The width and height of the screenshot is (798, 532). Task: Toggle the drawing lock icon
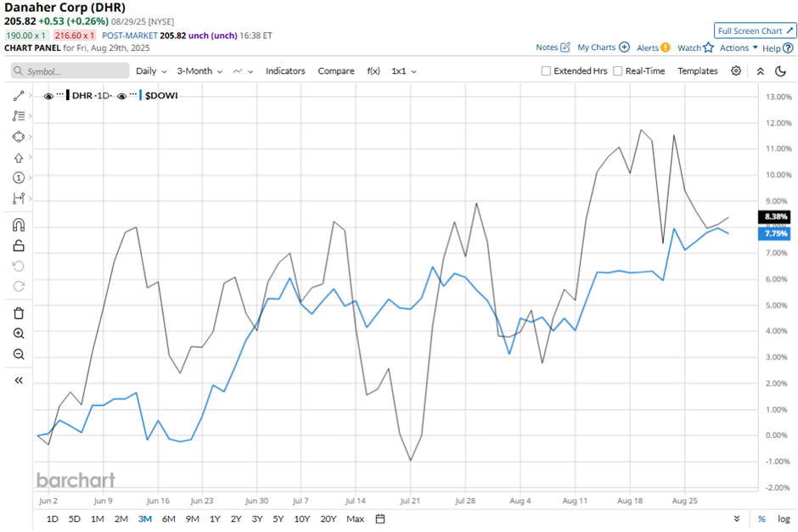[x=19, y=246]
